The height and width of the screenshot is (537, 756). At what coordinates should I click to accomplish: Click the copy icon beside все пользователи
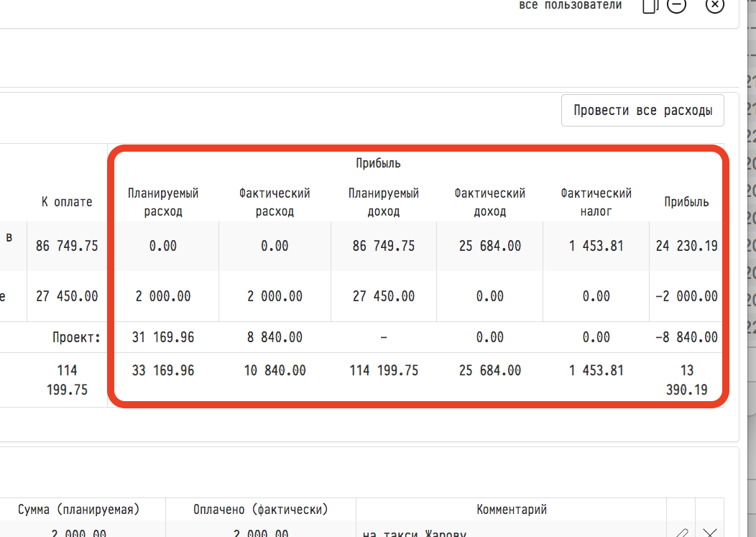coord(650,6)
